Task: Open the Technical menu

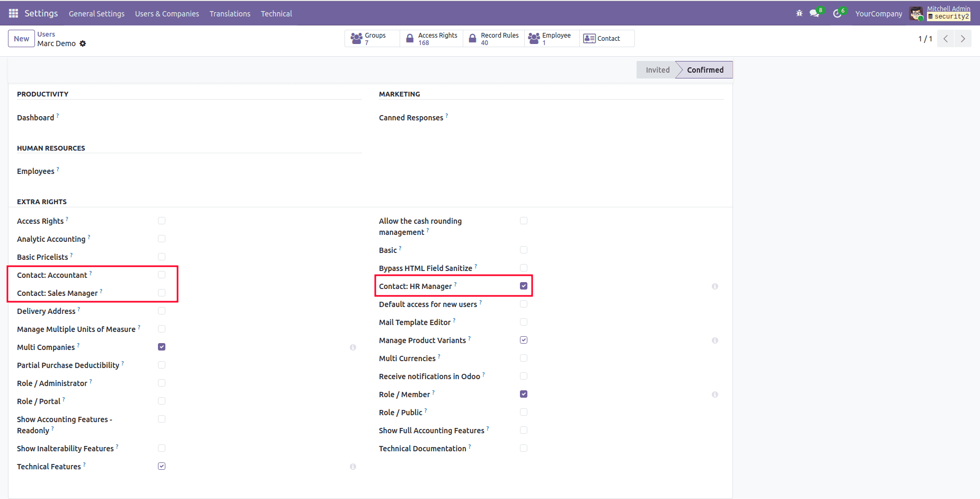Action: [276, 13]
